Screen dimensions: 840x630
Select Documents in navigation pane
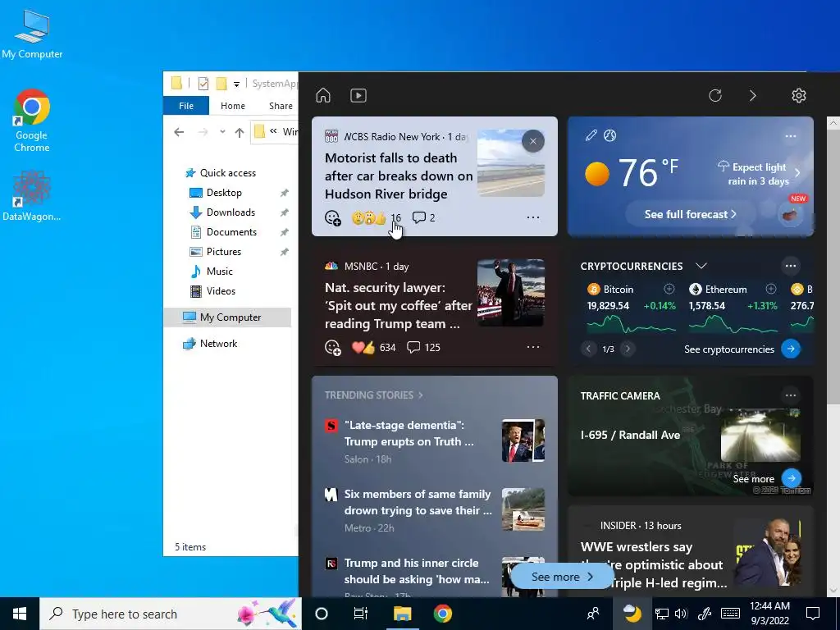pyautogui.click(x=231, y=232)
